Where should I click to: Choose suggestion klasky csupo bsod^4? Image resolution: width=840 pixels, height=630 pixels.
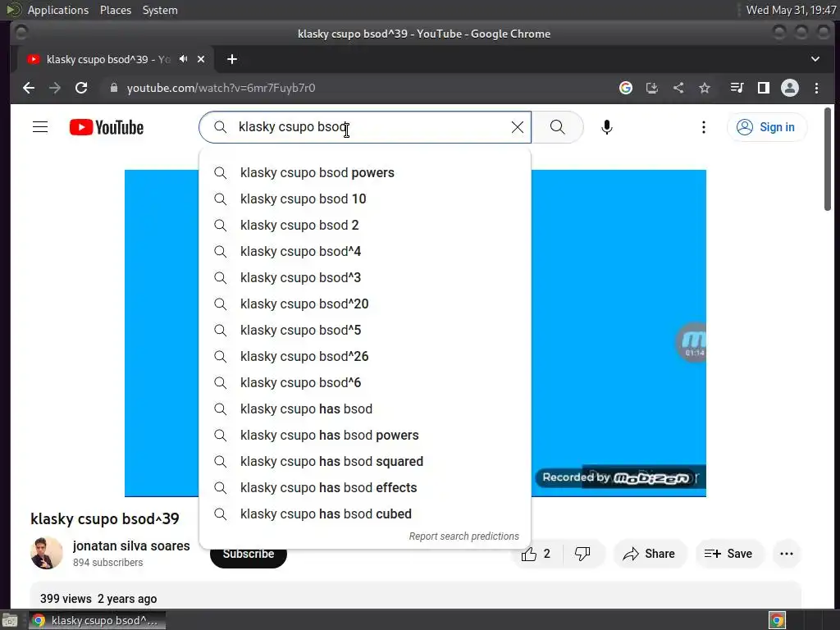[x=365, y=251]
